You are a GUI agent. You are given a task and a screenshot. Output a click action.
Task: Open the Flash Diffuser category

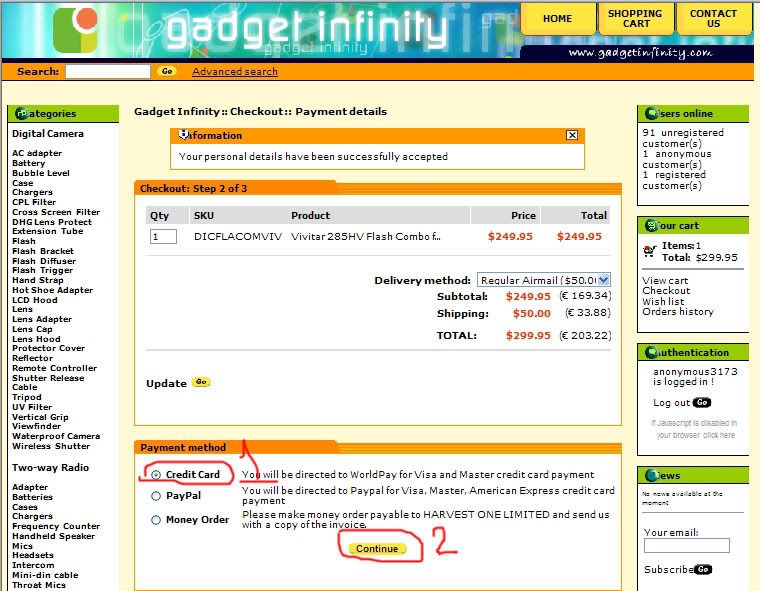44,261
